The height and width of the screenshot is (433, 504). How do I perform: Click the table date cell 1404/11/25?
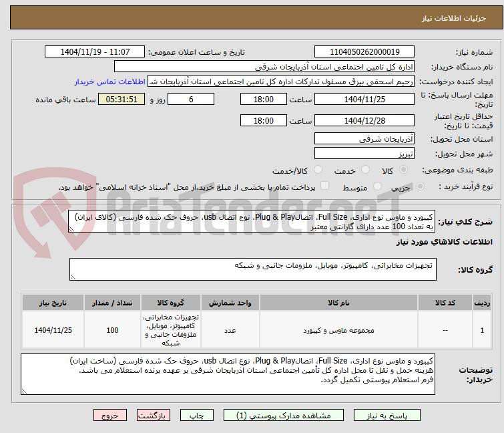(x=53, y=330)
